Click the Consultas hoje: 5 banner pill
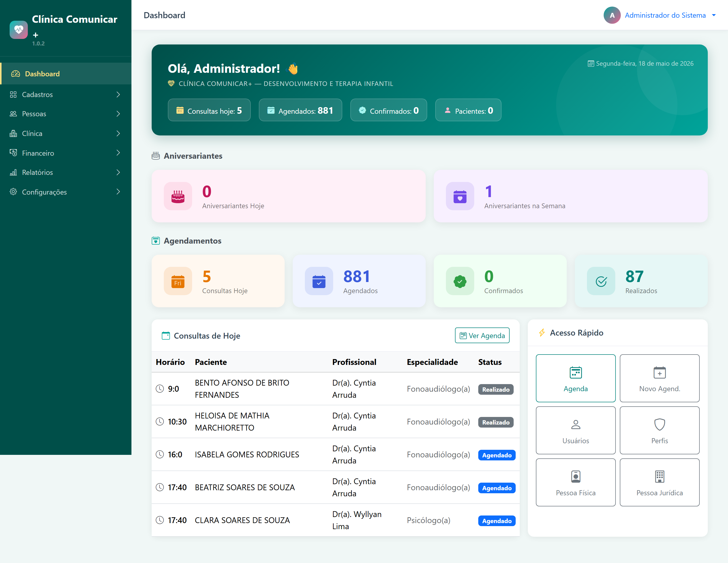 point(209,110)
